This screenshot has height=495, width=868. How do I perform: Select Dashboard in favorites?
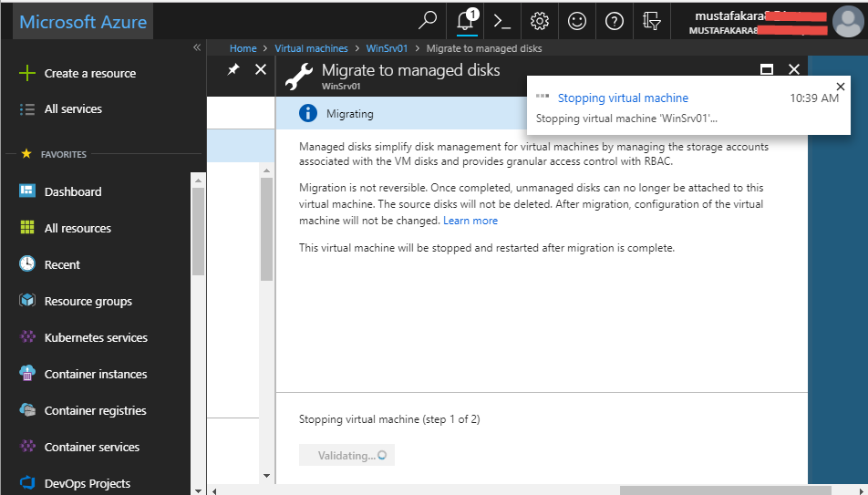coord(73,191)
